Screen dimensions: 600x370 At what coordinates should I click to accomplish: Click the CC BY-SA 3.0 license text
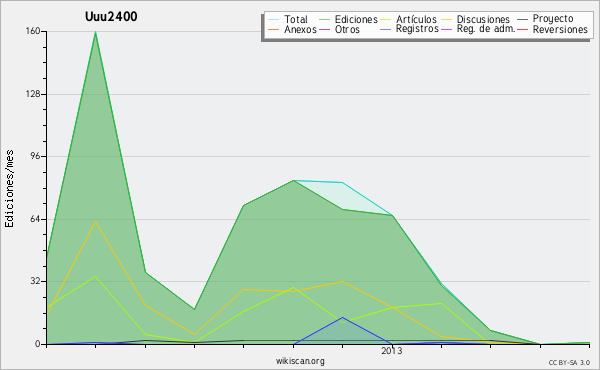569,363
